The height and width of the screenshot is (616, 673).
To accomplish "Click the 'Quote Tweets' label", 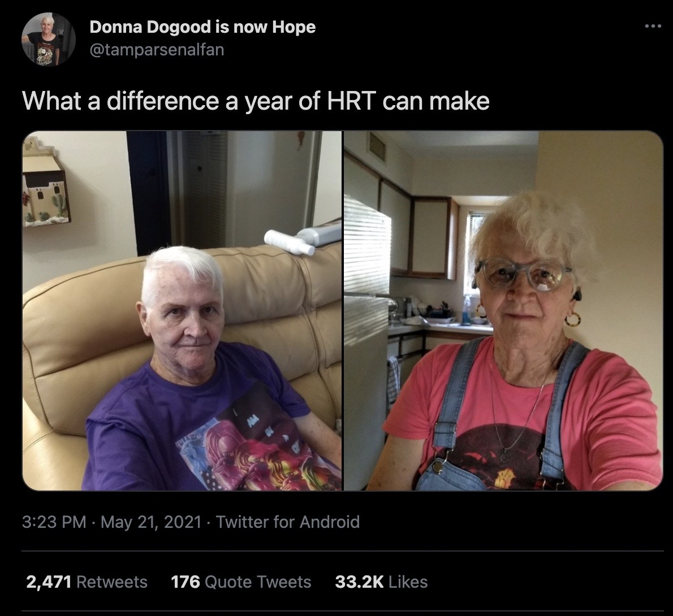I will pos(258,582).
